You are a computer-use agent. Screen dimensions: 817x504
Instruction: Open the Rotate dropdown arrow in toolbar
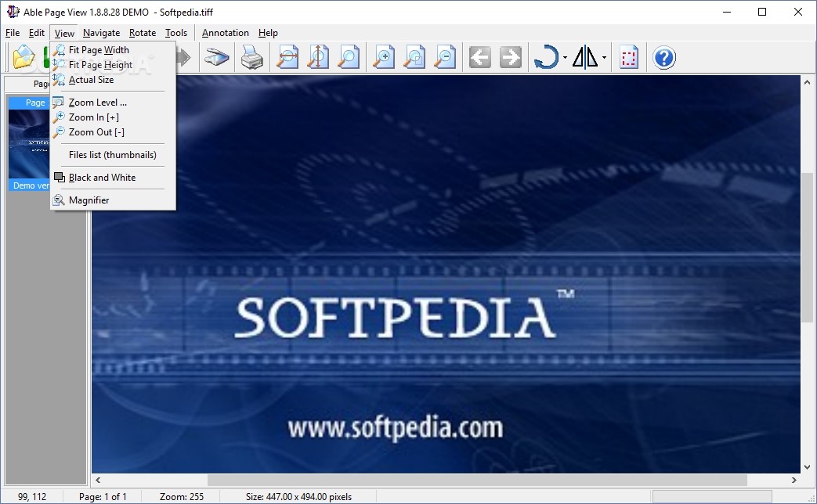pos(566,57)
